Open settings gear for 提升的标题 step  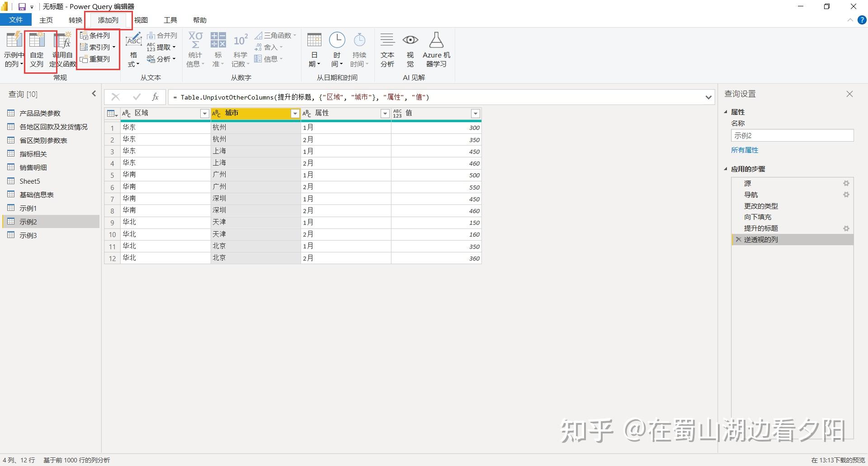pyautogui.click(x=846, y=228)
